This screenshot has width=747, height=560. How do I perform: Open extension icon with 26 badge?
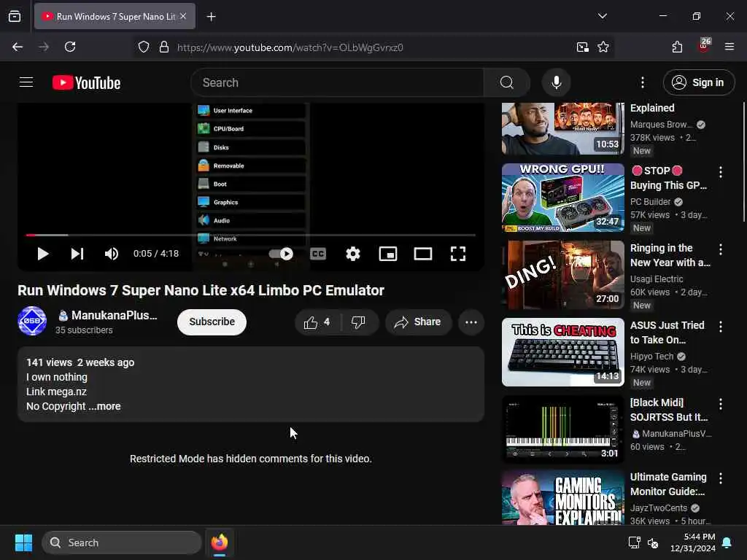[x=704, y=46]
